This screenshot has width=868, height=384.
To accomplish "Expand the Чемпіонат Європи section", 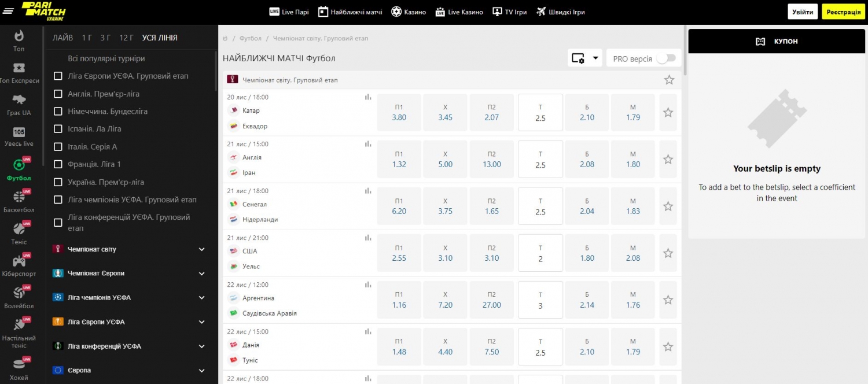I will point(201,274).
